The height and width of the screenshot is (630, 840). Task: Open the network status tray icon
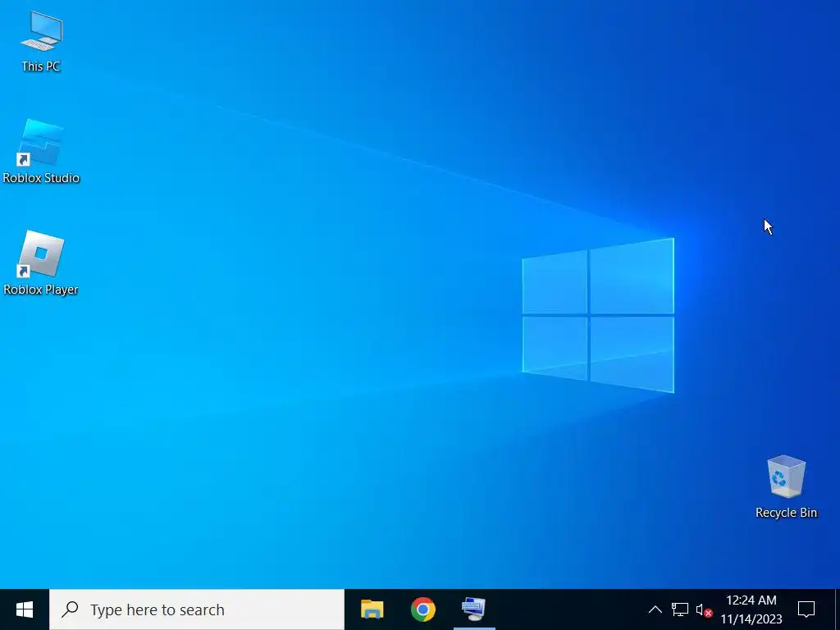(680, 609)
